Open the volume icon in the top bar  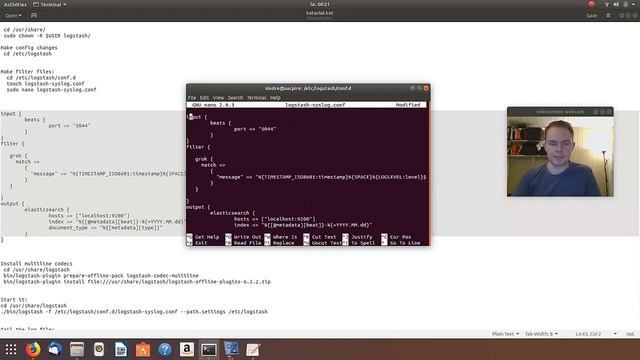(x=616, y=4)
